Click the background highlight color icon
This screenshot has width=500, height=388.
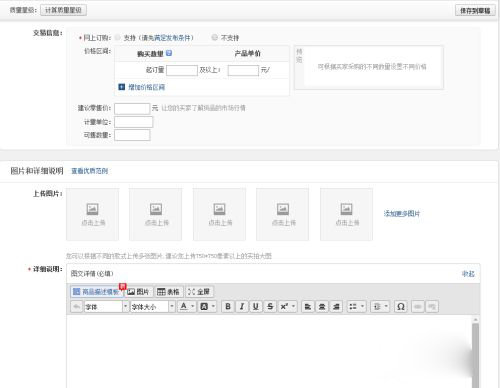(x=204, y=307)
